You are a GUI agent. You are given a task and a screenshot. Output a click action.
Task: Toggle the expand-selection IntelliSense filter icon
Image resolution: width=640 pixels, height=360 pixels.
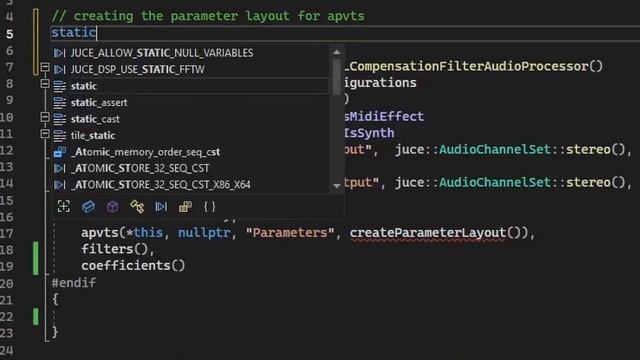(64, 207)
